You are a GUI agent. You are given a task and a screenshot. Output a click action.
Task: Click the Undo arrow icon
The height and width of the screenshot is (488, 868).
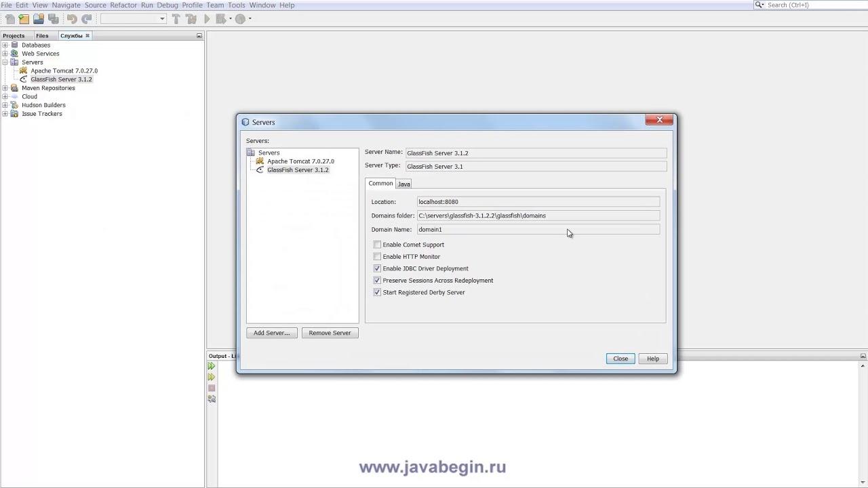[x=72, y=19]
